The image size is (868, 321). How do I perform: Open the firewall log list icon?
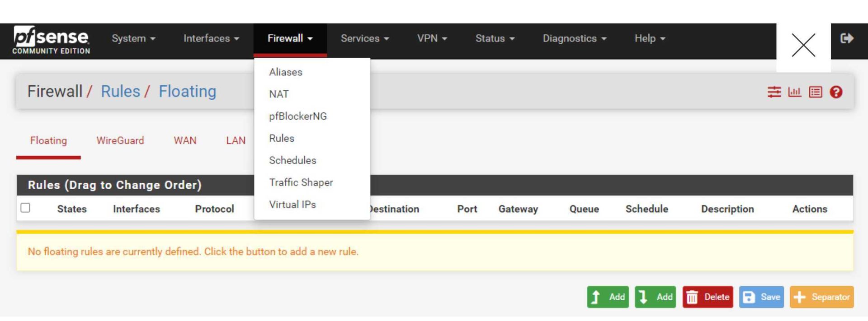815,92
